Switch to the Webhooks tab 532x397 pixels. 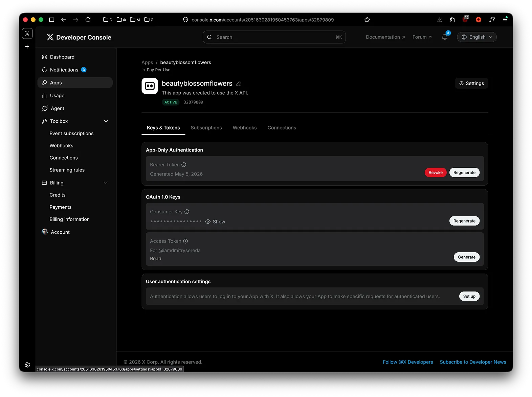(x=245, y=127)
